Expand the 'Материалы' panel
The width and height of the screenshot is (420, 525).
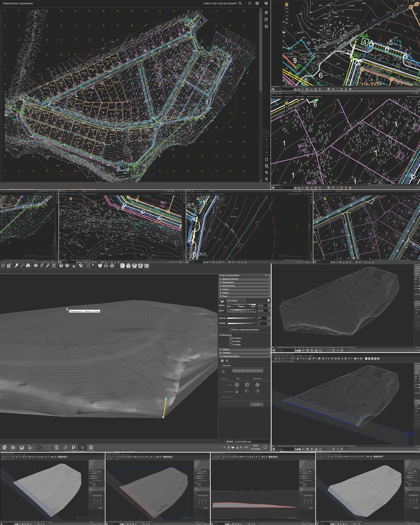point(245,282)
